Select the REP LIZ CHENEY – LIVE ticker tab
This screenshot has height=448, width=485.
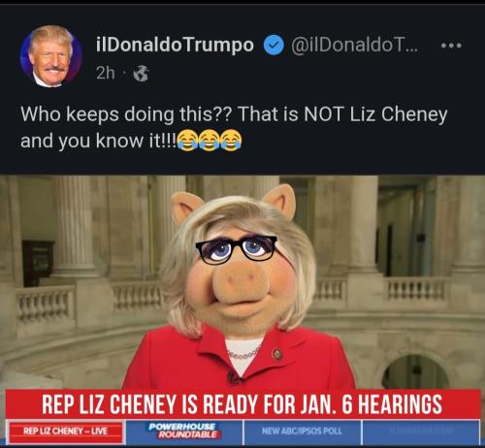65,432
